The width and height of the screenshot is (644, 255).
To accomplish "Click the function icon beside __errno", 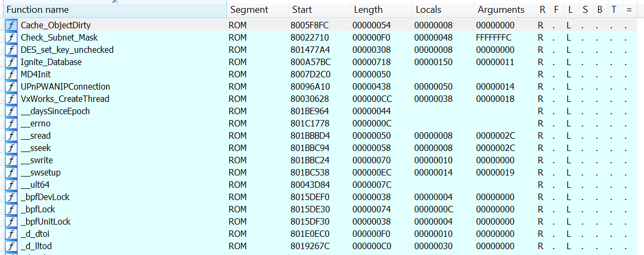I will coord(11,123).
